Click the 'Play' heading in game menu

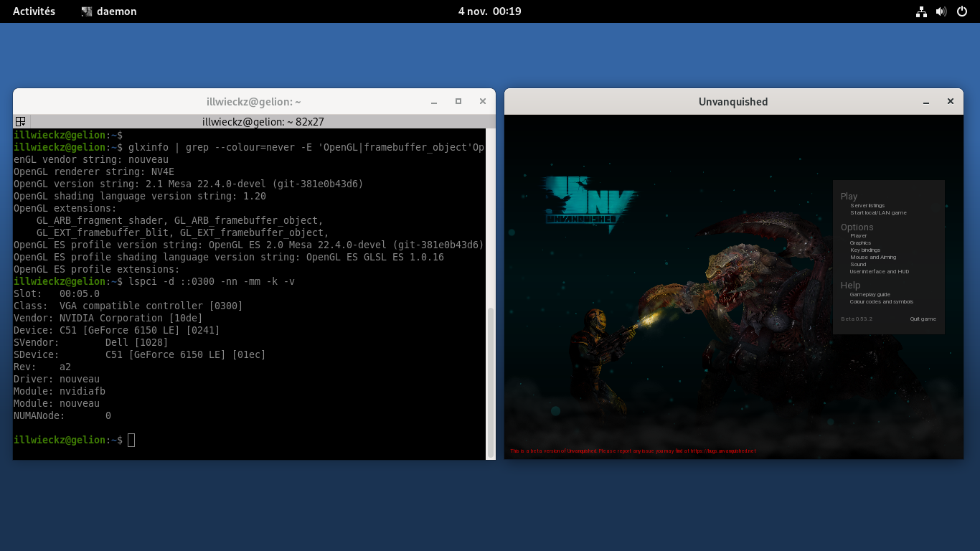click(x=849, y=197)
